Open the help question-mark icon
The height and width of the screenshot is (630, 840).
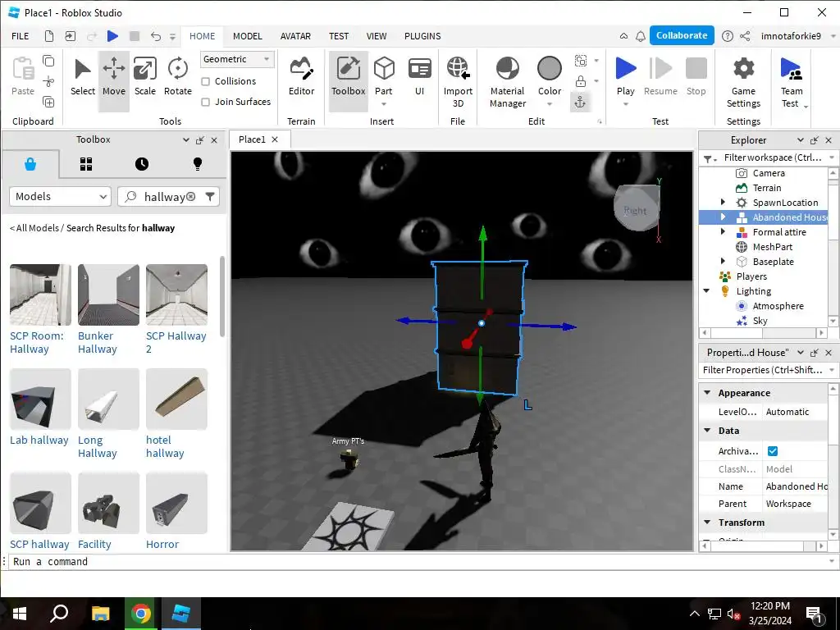tap(727, 36)
